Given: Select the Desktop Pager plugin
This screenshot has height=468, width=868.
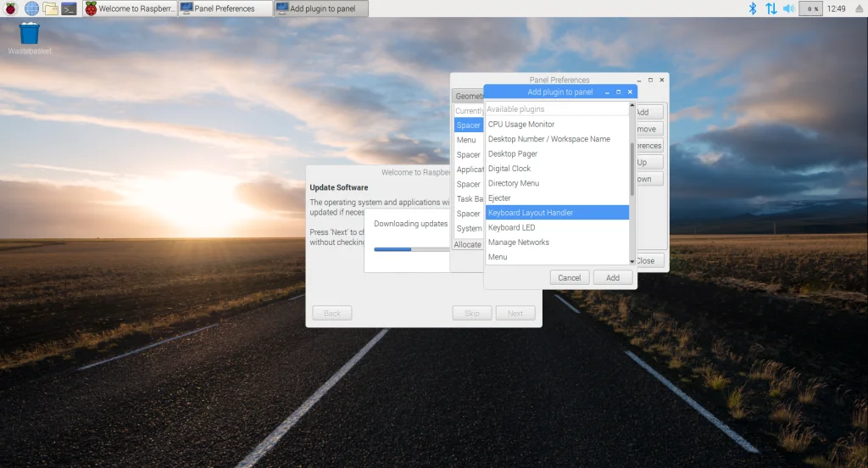Looking at the screenshot, I should tap(513, 154).
